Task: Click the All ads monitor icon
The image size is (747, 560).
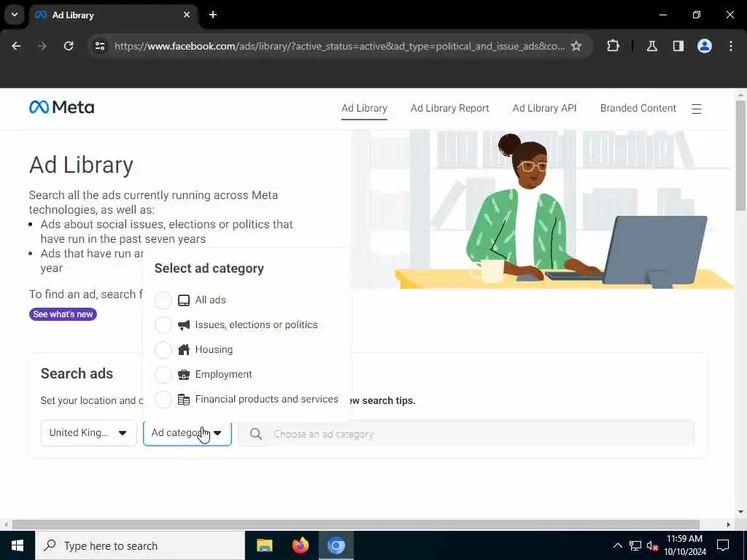Action: (x=183, y=300)
